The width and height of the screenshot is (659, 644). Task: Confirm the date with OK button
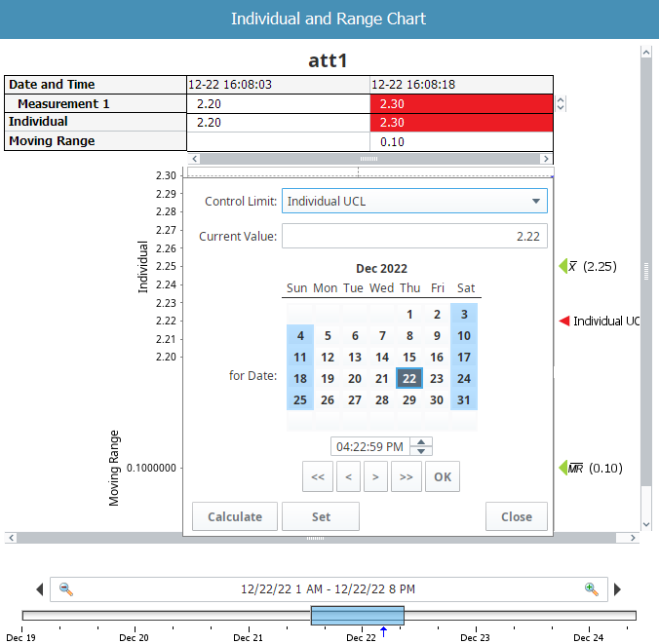(443, 477)
